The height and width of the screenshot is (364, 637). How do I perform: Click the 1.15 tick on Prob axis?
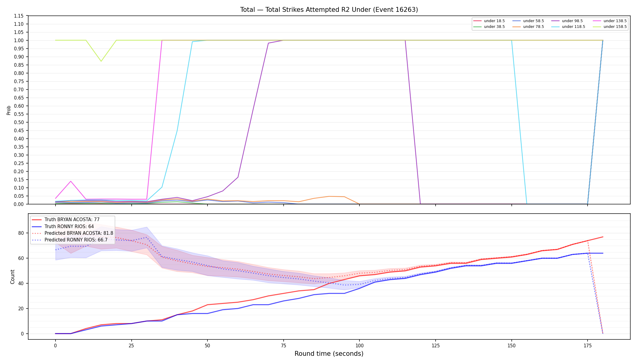pos(19,16)
